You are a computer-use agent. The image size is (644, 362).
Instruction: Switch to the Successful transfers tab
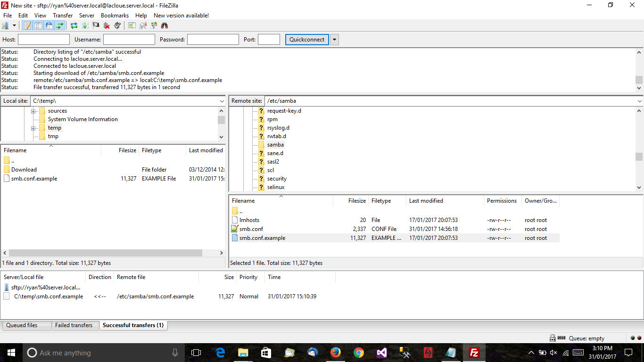(133, 325)
